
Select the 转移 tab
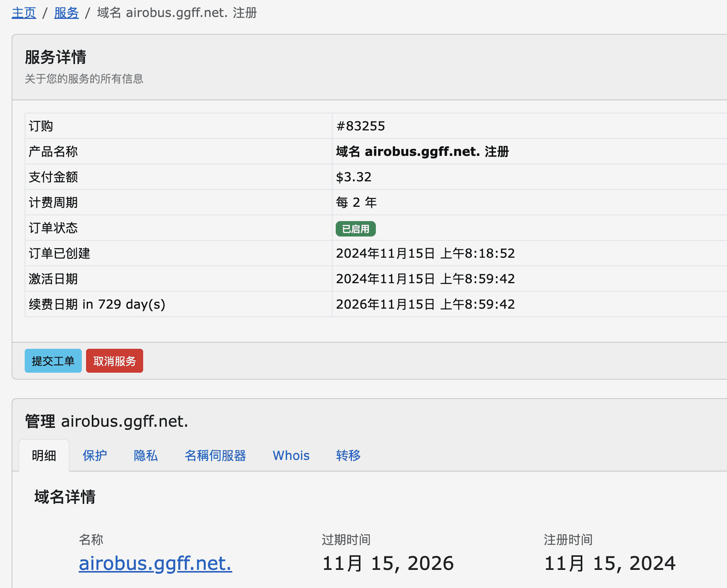[348, 456]
